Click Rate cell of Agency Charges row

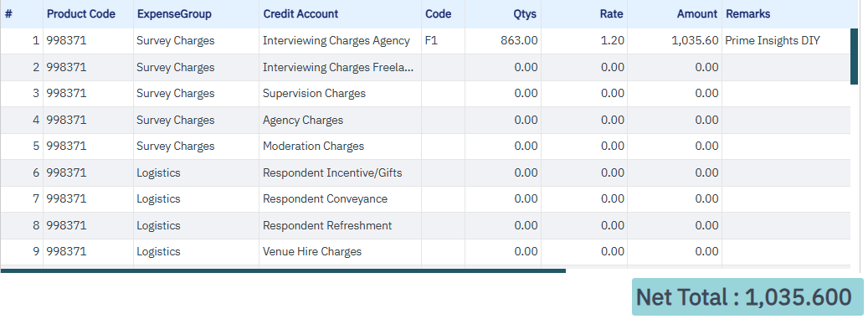(x=584, y=121)
